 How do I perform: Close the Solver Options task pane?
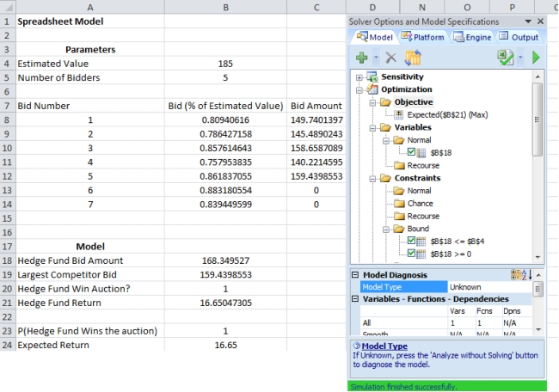(x=540, y=21)
